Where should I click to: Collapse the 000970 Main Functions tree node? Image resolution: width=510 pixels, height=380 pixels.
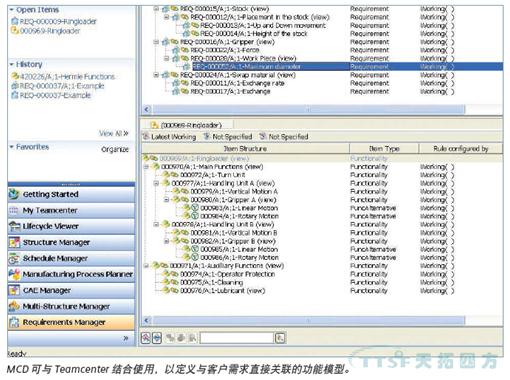(146, 167)
